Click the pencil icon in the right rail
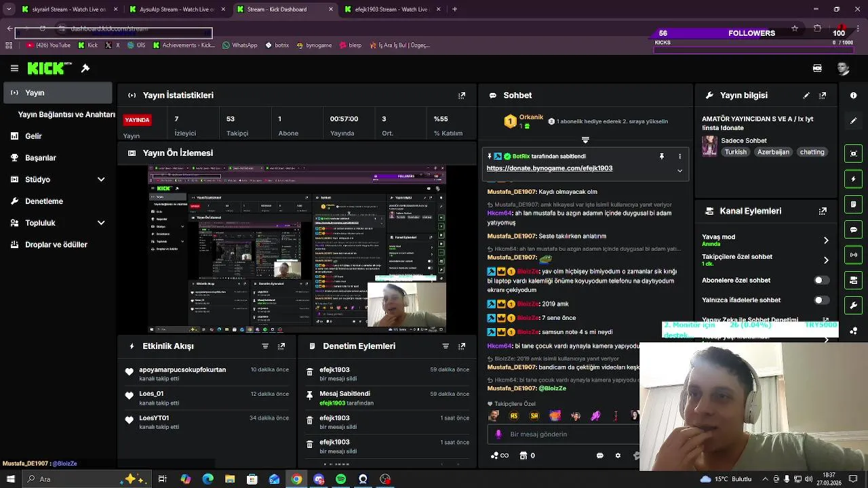868x488 pixels. tap(854, 121)
